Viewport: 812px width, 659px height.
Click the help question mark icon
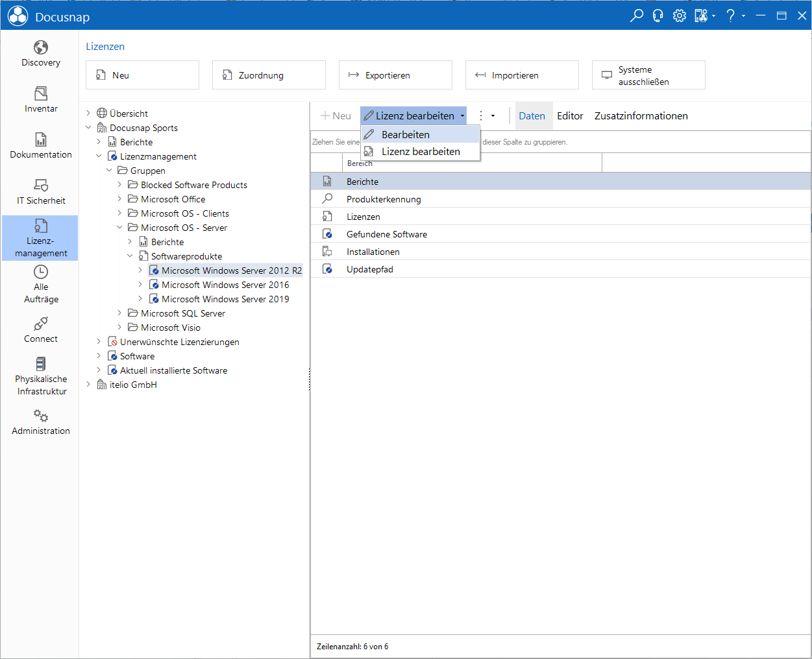731,16
